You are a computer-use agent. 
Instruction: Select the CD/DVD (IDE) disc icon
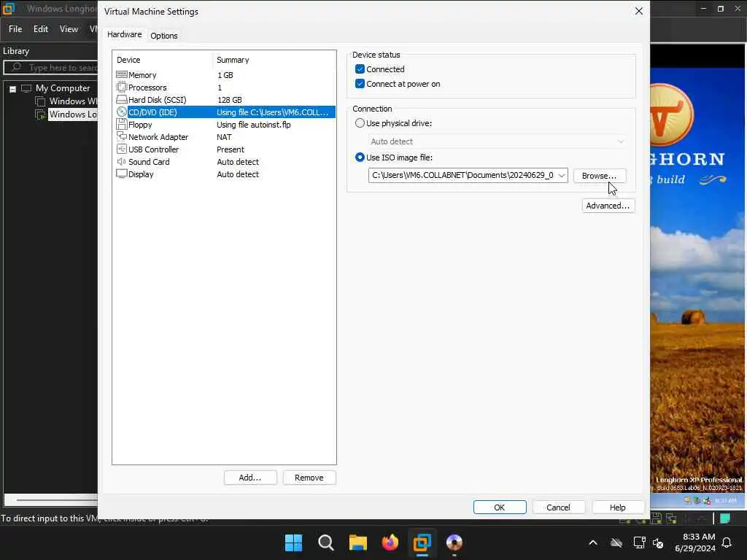point(122,112)
